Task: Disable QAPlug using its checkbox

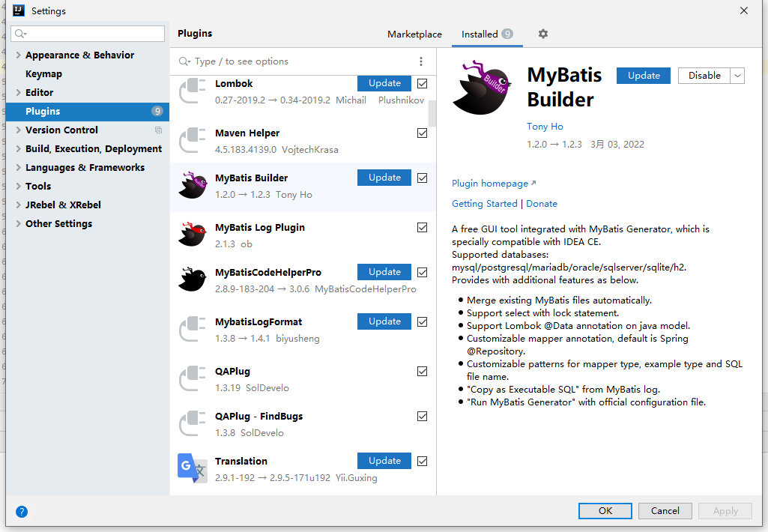Action: 422,372
